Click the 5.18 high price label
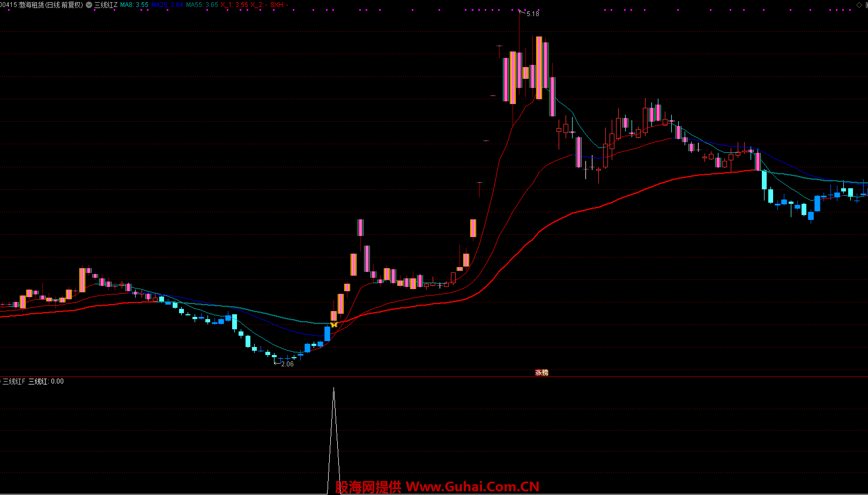Image resolution: width=868 pixels, height=495 pixels. (533, 14)
